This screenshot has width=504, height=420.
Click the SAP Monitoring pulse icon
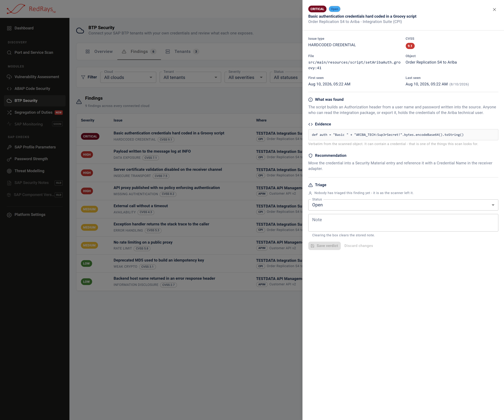click(9, 124)
